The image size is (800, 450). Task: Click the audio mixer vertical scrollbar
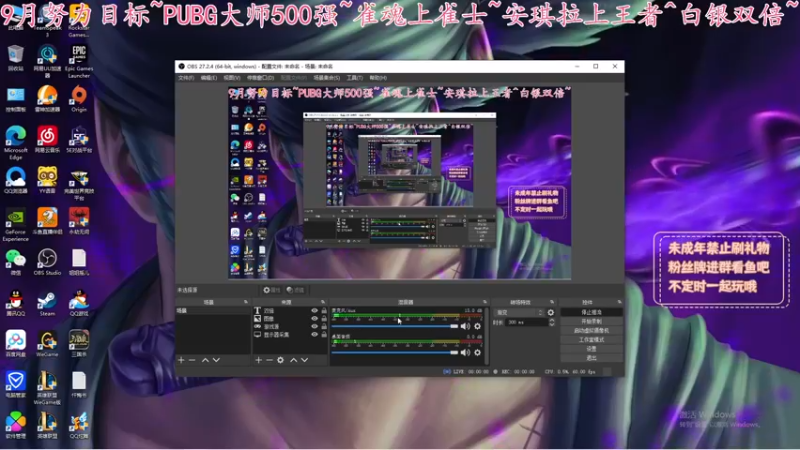pyautogui.click(x=486, y=336)
